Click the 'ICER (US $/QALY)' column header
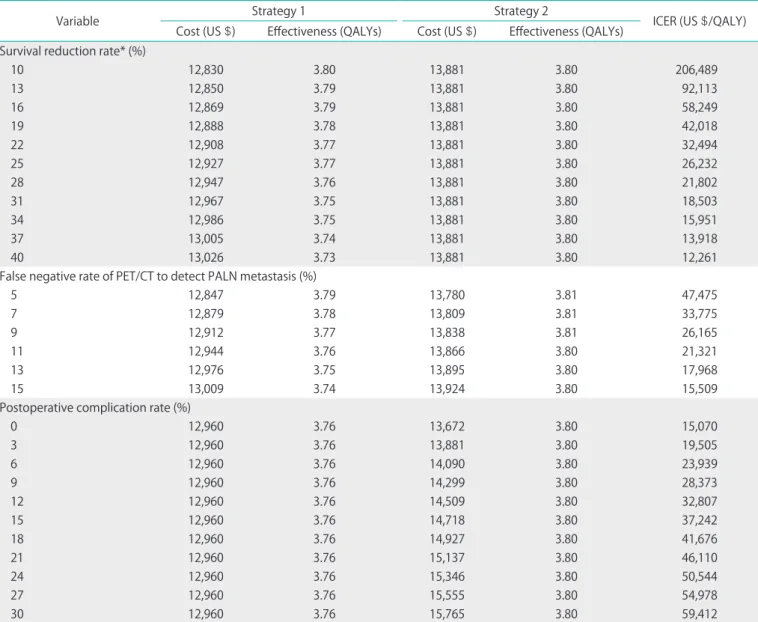758x622 pixels. point(700,21)
